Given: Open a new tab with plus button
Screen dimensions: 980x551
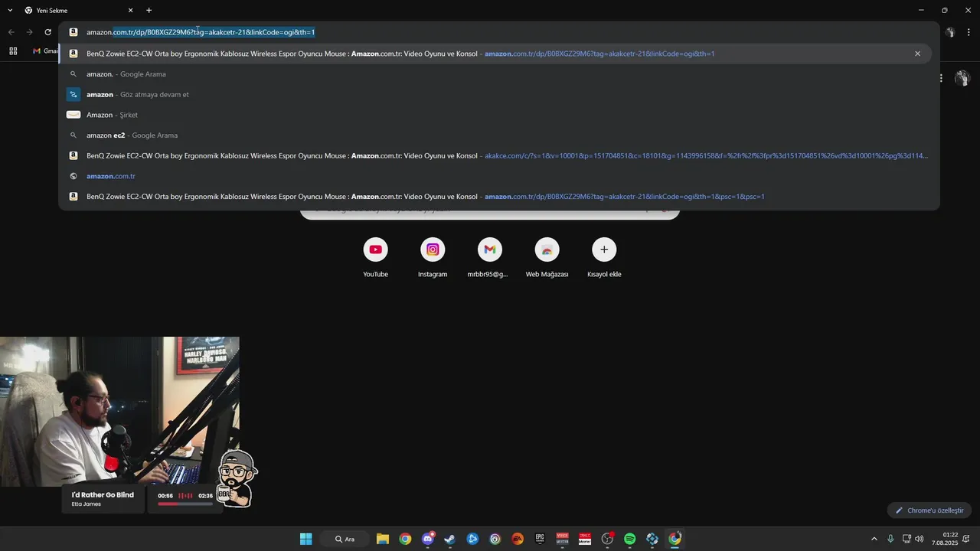Looking at the screenshot, I should coord(149,11).
